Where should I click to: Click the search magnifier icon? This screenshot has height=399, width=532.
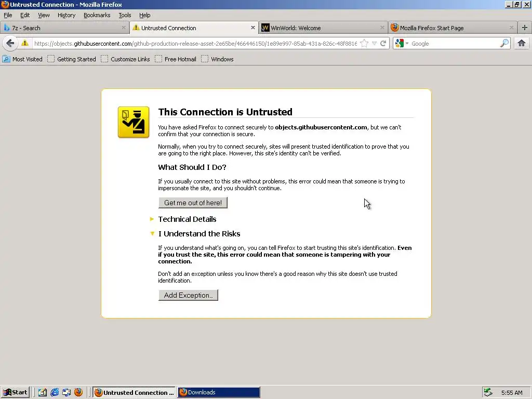504,43
